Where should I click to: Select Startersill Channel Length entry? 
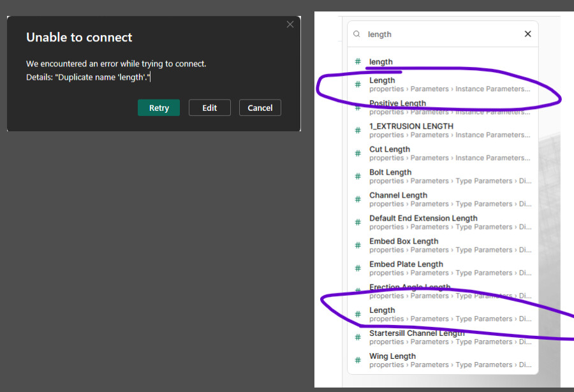(x=446, y=337)
